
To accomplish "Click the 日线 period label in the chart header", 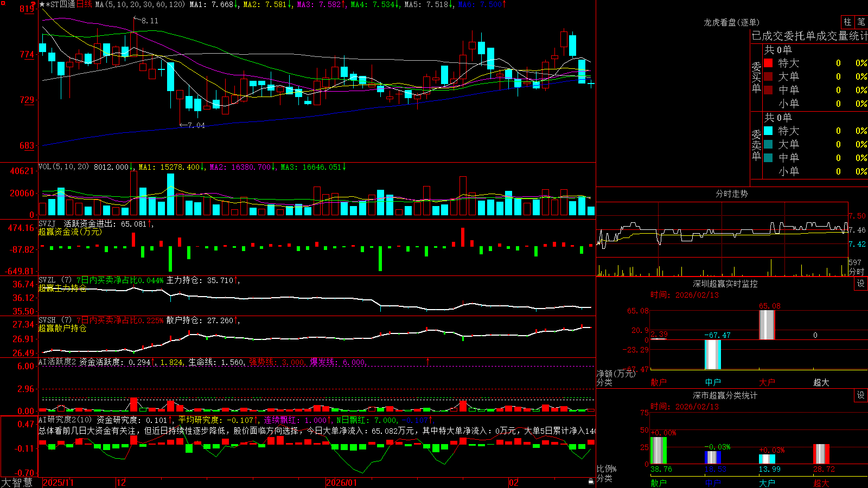I will [84, 4].
